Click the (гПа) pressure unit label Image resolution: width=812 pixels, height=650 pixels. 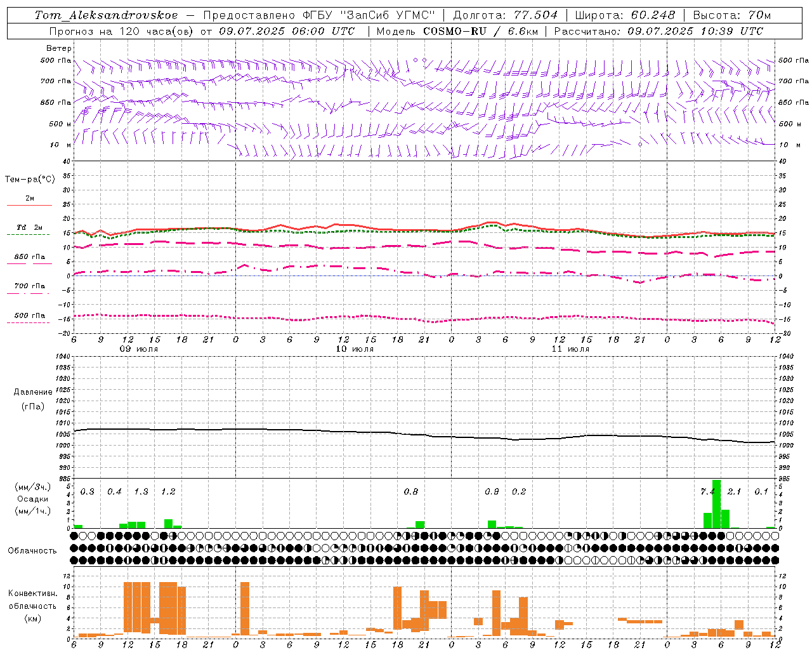(33, 406)
